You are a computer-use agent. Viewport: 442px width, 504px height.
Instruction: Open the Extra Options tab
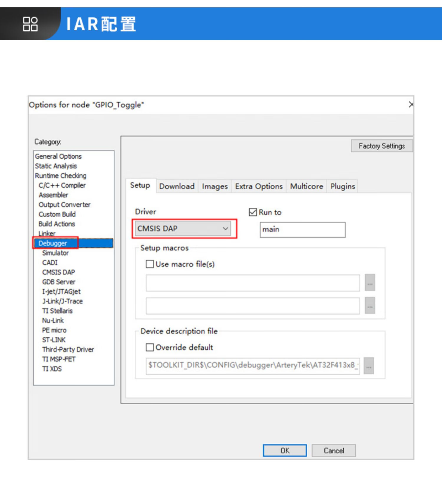tap(259, 186)
